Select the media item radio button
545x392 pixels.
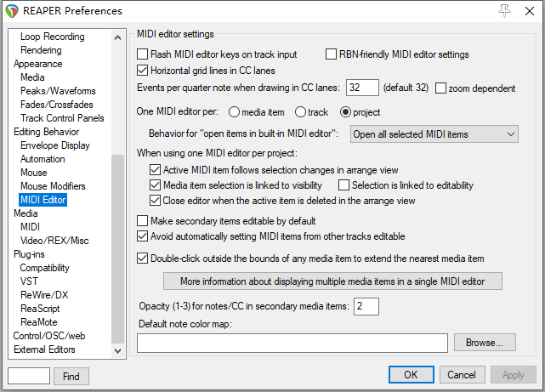point(234,112)
